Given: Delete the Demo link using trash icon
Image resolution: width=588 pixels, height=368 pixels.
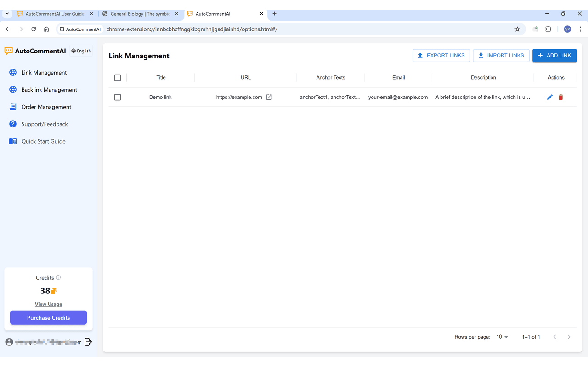Looking at the screenshot, I should [560, 97].
